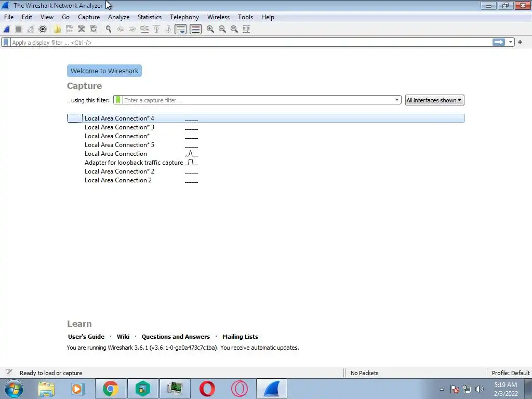
Task: Jump to last packet icon
Action: click(168, 29)
